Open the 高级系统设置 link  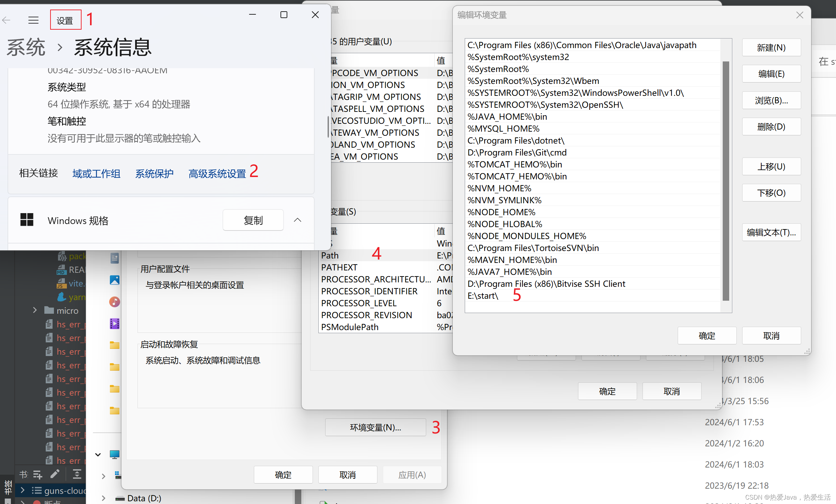point(217,174)
